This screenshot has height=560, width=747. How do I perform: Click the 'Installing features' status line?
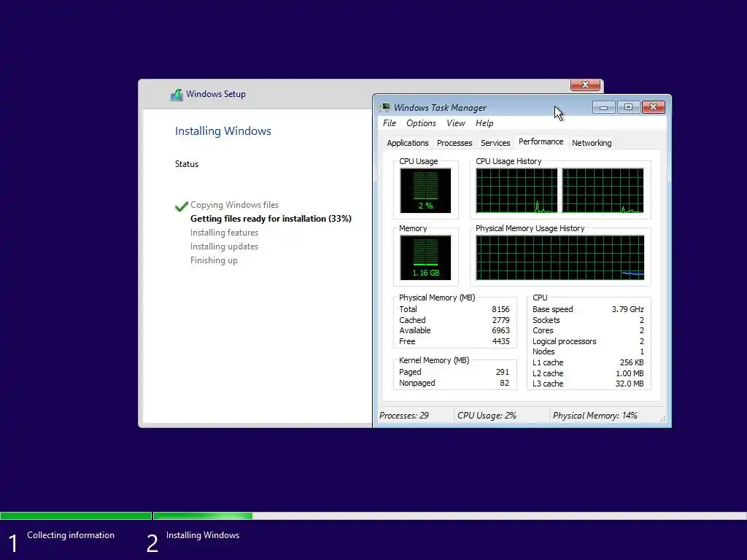tap(224, 233)
